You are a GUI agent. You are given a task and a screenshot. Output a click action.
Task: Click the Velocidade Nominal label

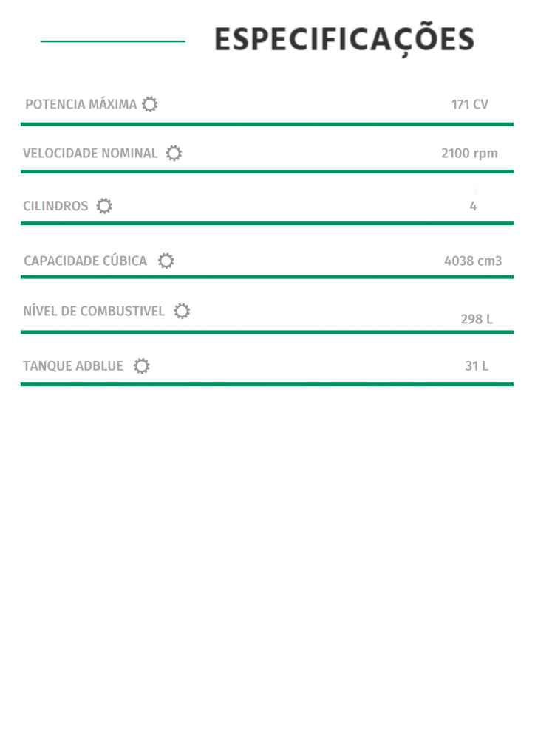[90, 154]
